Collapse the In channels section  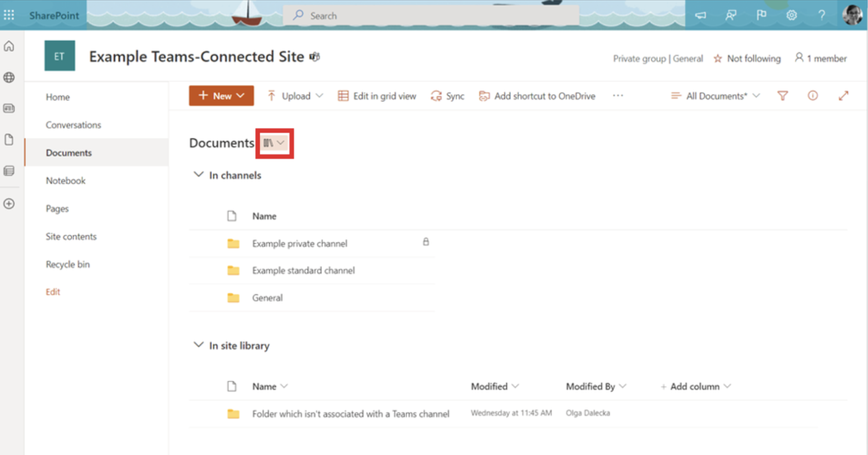click(198, 175)
